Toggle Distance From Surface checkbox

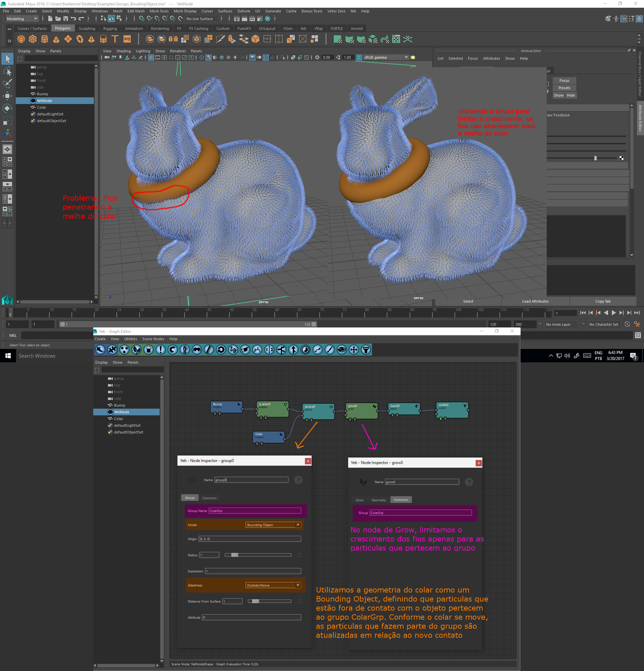(300, 601)
